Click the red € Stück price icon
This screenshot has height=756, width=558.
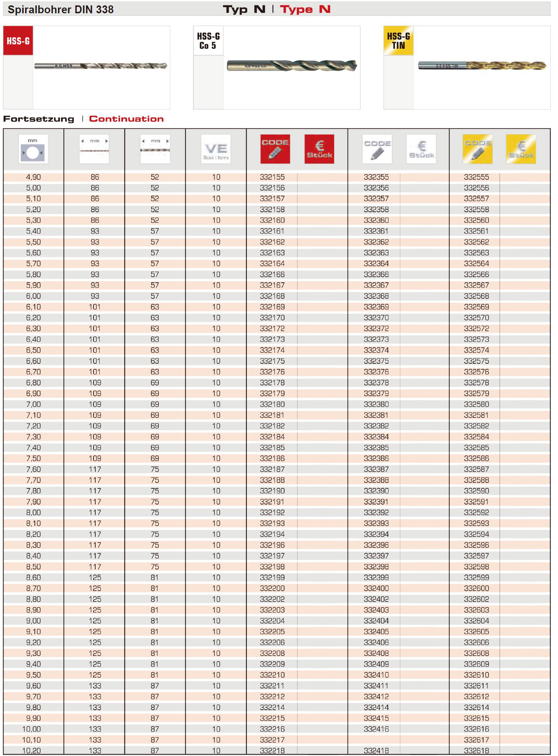[x=319, y=149]
